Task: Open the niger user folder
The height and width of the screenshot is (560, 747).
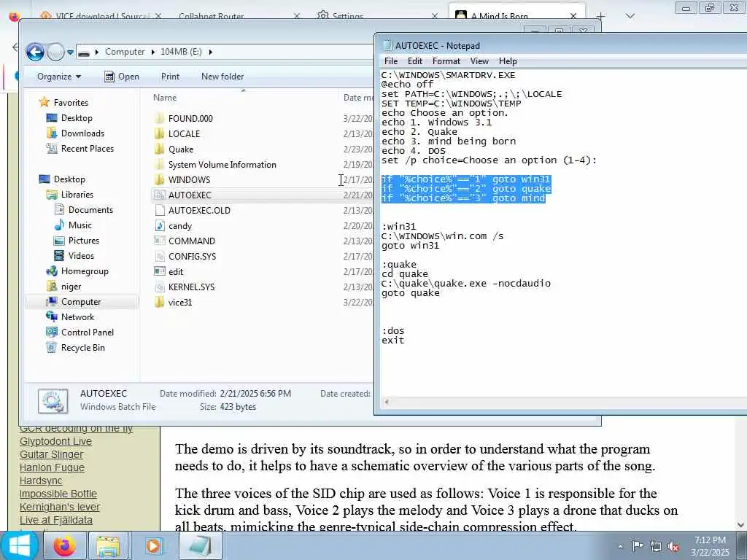Action: [71, 287]
